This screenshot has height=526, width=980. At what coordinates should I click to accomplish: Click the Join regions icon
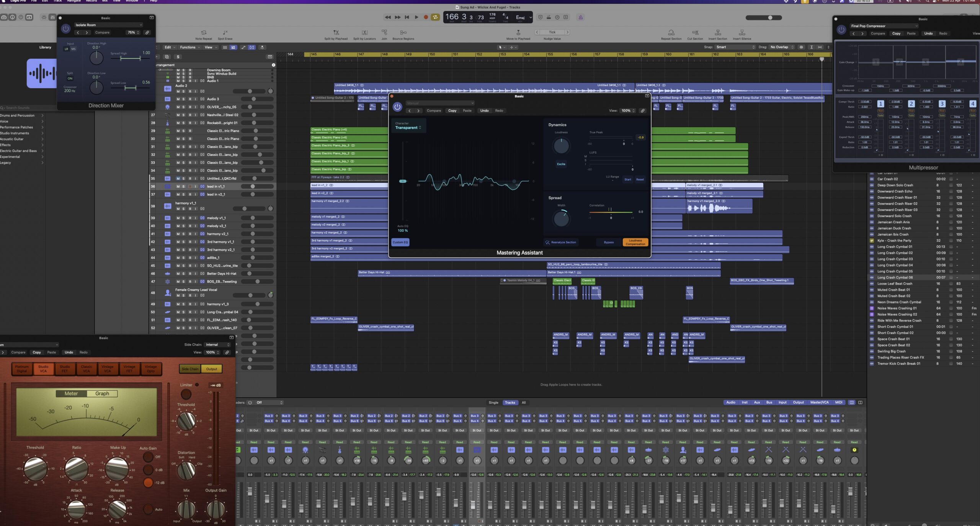384,33
